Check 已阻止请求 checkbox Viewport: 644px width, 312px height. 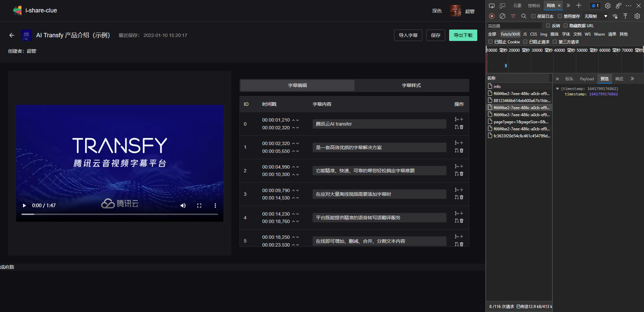[525, 42]
